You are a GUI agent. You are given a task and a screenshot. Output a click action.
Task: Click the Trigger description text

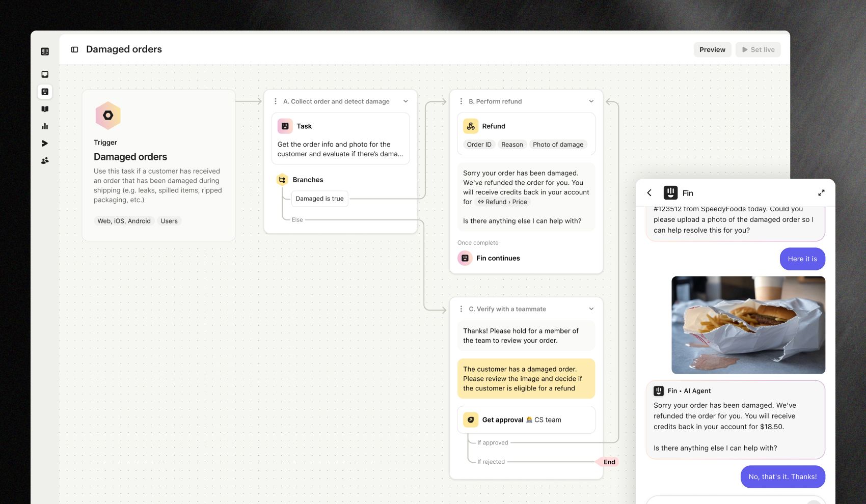pyautogui.click(x=158, y=185)
